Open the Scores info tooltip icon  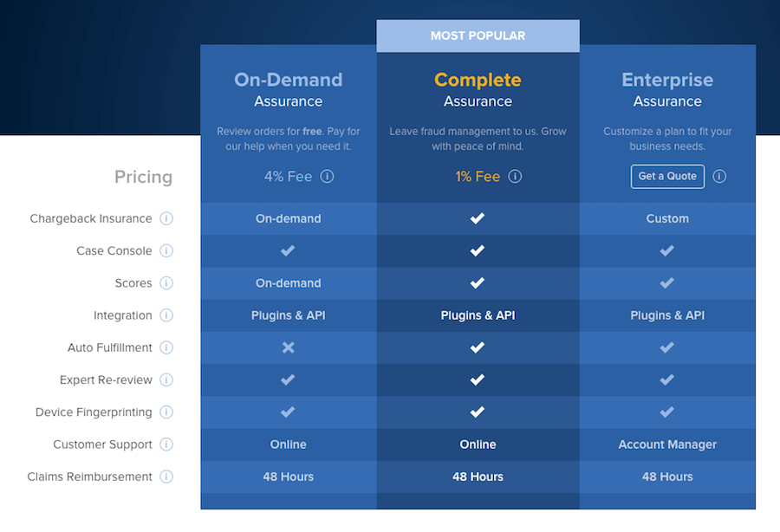166,283
